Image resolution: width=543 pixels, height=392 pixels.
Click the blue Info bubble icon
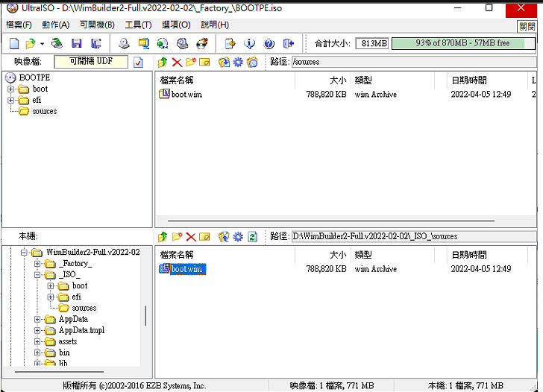tap(249, 43)
